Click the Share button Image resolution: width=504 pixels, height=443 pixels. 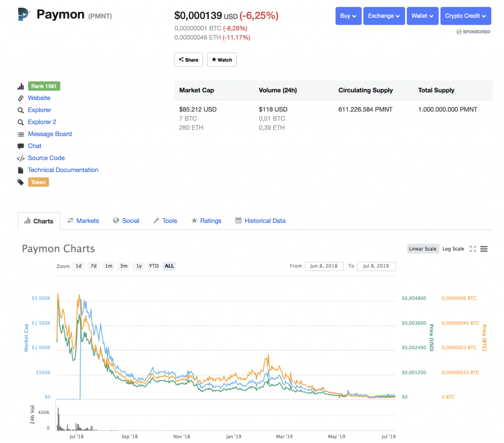pos(189,60)
